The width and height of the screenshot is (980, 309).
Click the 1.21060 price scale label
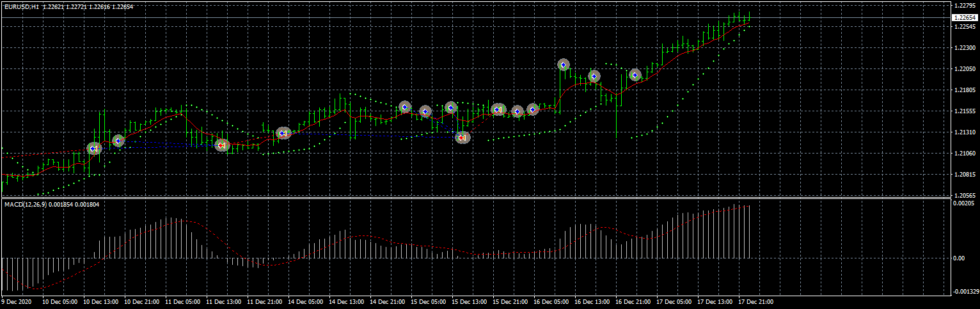pos(963,154)
